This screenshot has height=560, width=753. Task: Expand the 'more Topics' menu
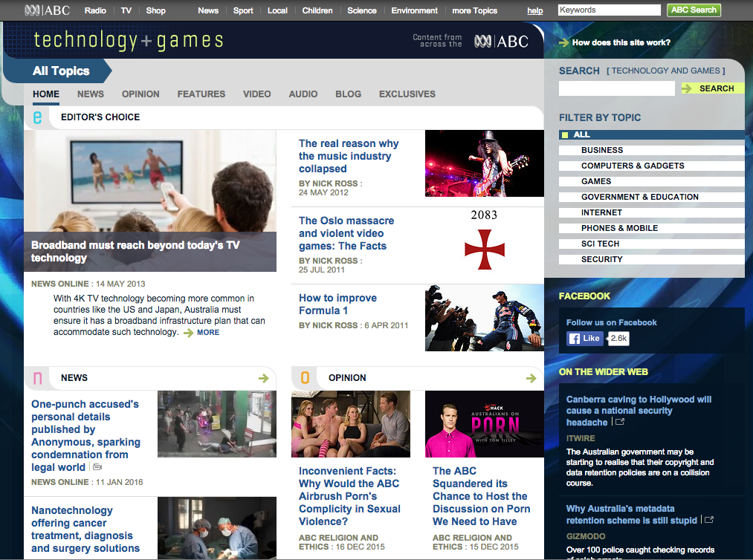pyautogui.click(x=474, y=10)
